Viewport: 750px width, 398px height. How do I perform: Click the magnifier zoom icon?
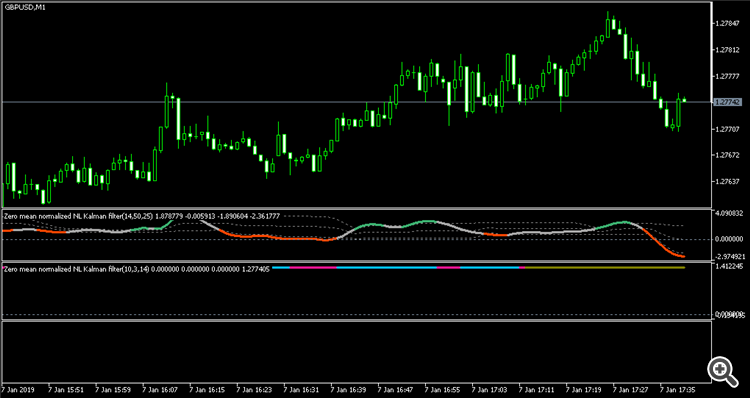[723, 372]
